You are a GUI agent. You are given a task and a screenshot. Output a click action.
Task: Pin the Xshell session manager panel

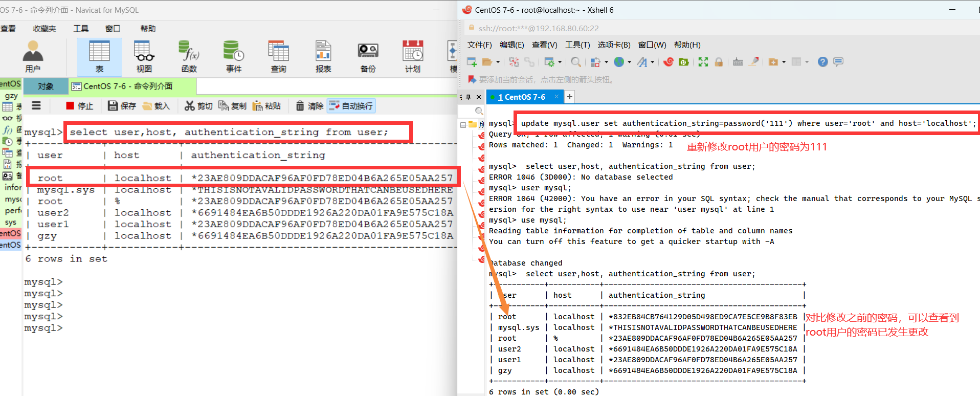[468, 97]
